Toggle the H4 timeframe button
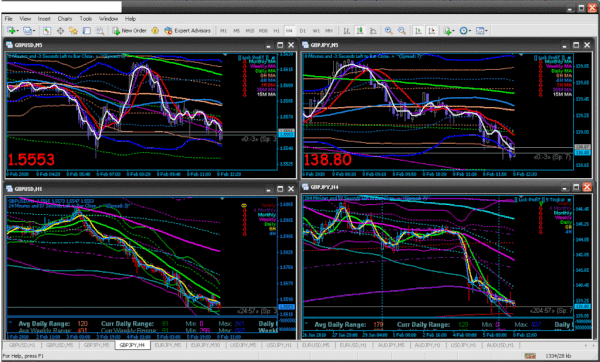Viewport: 600px width, 362px height. tap(289, 31)
